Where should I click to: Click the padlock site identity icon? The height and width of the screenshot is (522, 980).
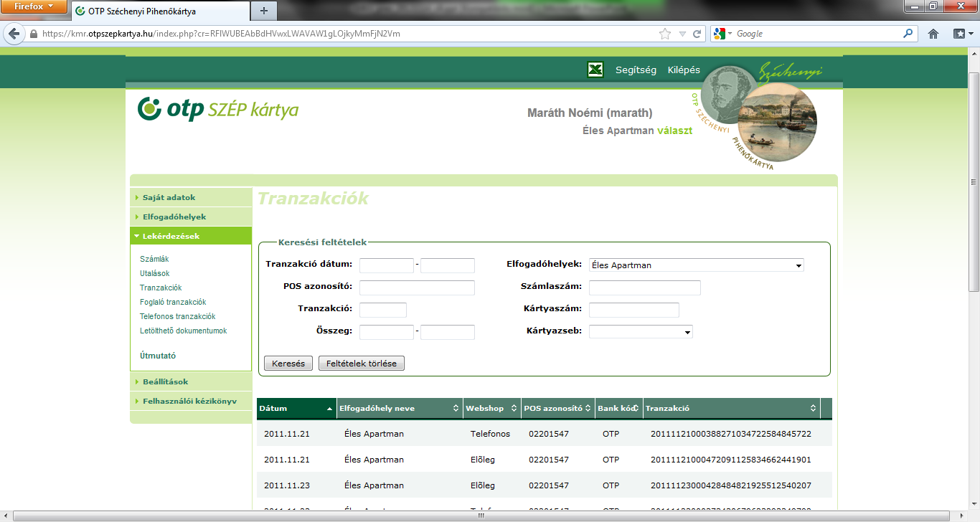(34, 34)
